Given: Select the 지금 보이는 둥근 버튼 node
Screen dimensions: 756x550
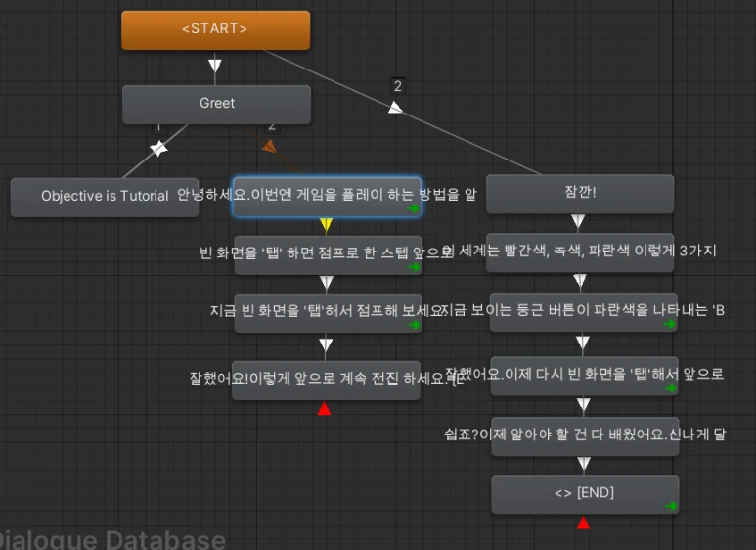Looking at the screenshot, I should click(x=584, y=312).
